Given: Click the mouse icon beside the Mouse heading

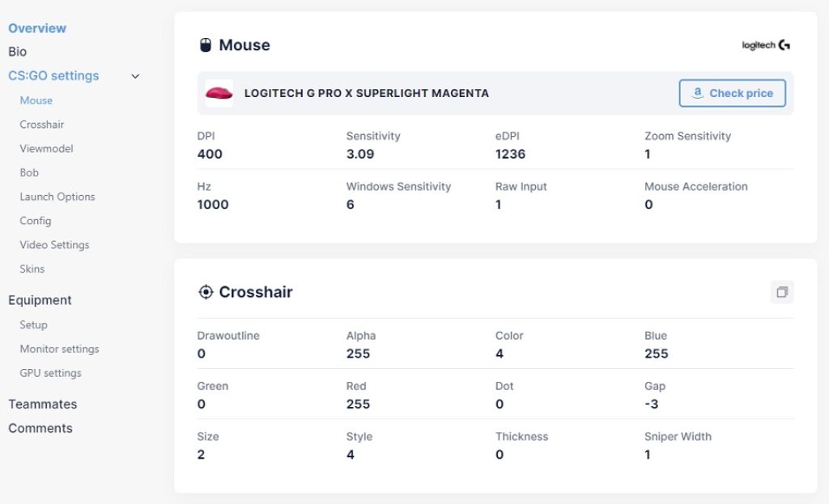Looking at the screenshot, I should tap(206, 45).
